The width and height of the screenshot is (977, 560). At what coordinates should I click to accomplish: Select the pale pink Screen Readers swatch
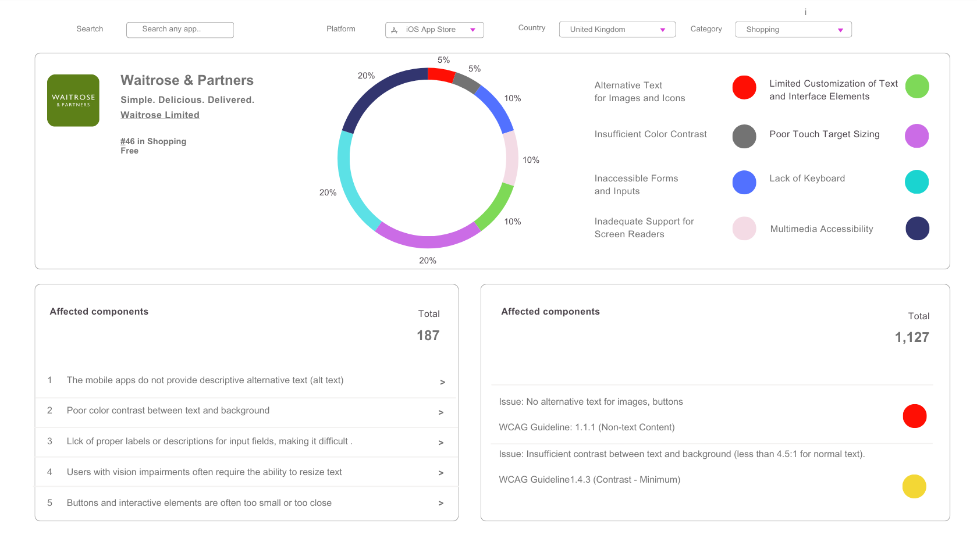coord(744,229)
